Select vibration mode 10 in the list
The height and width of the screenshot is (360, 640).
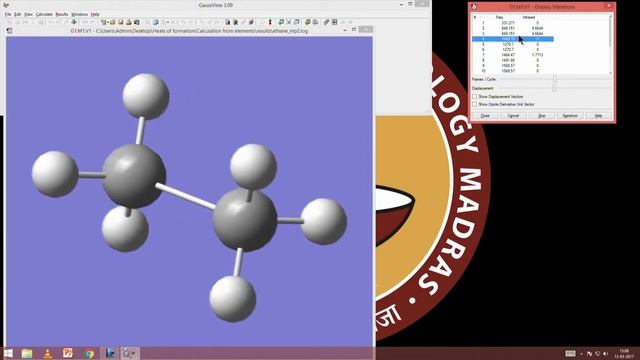click(513, 71)
